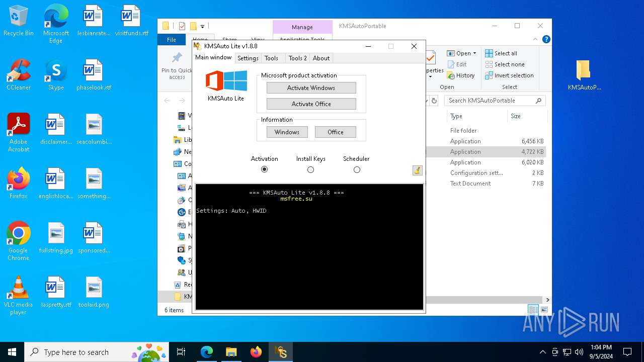Select the 6,456 KB Application row

click(485, 141)
